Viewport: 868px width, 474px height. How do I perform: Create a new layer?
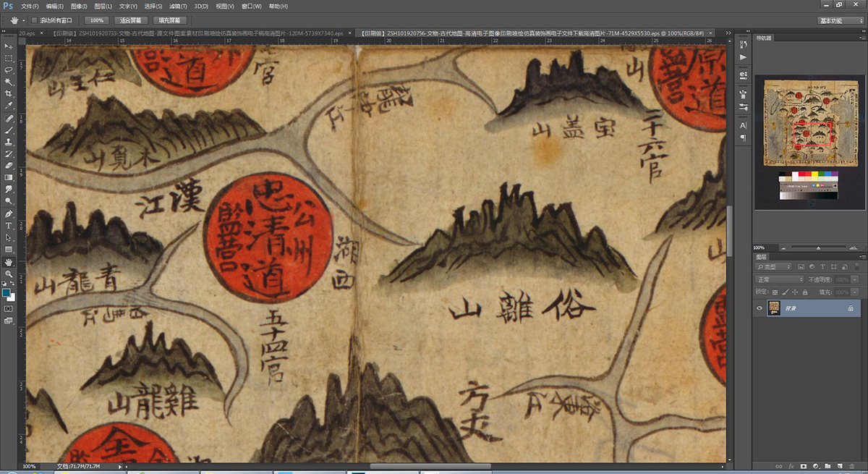(839, 465)
